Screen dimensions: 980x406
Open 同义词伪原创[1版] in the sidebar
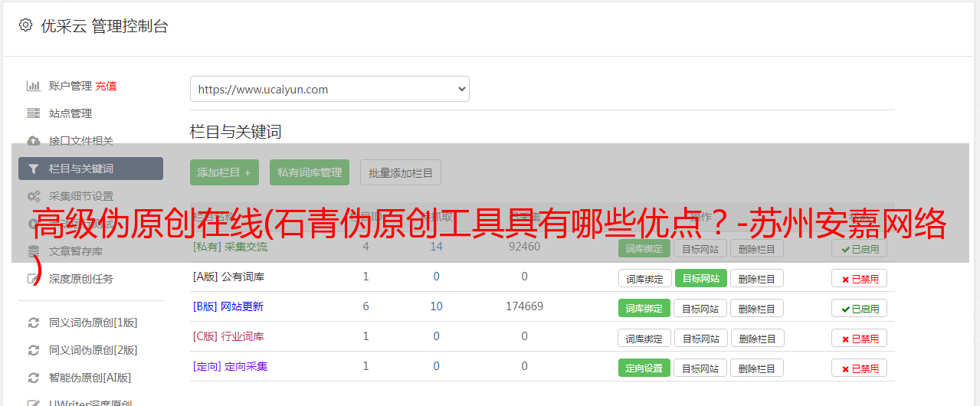point(93,323)
